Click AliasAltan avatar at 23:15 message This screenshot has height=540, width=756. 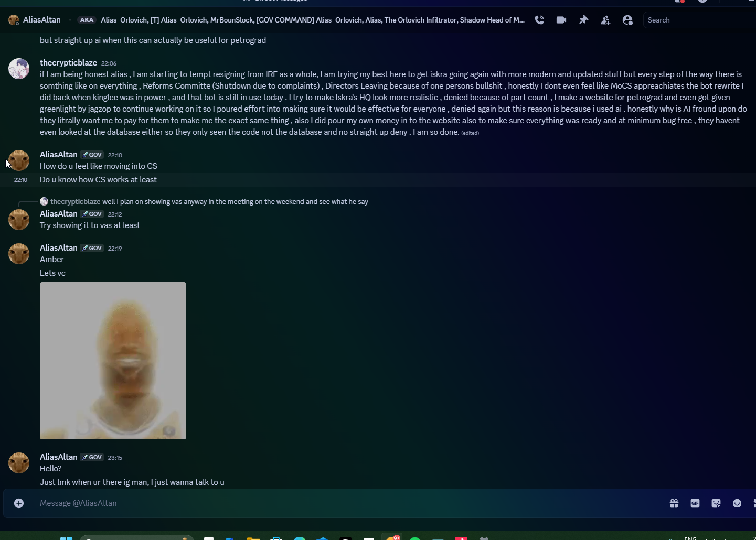click(x=19, y=463)
